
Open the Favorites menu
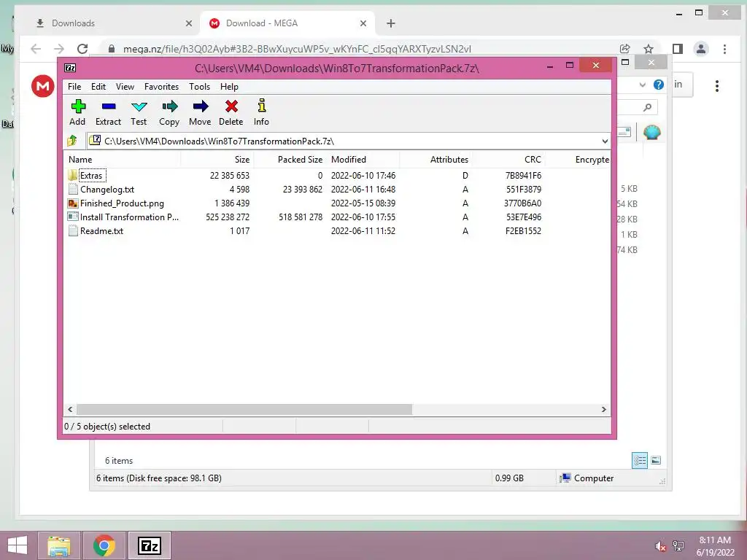[161, 87]
